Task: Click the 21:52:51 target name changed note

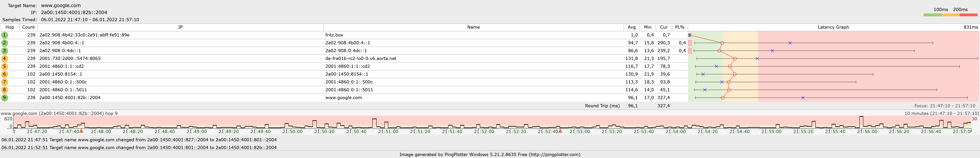Action: pyautogui.click(x=139, y=147)
